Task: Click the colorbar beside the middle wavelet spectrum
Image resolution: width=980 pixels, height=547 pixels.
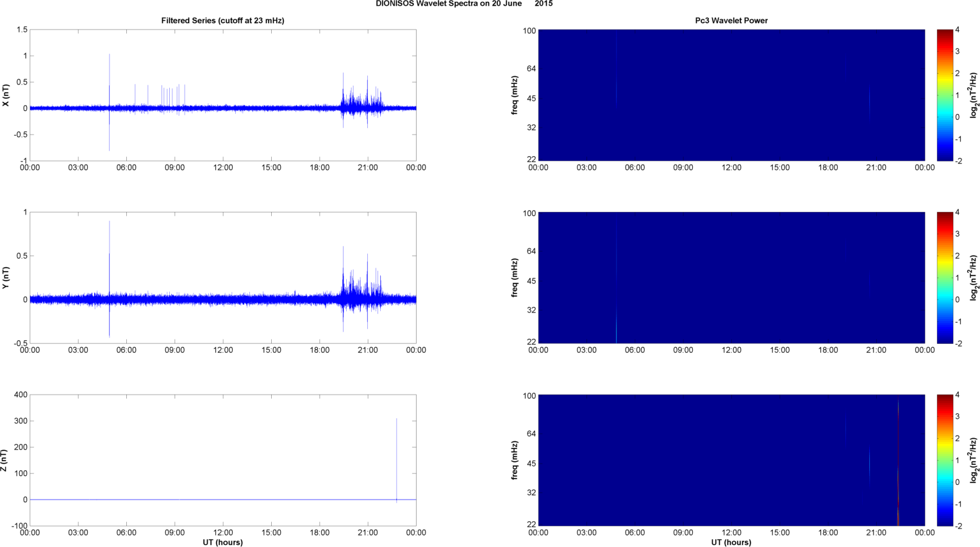Action: coord(945,277)
